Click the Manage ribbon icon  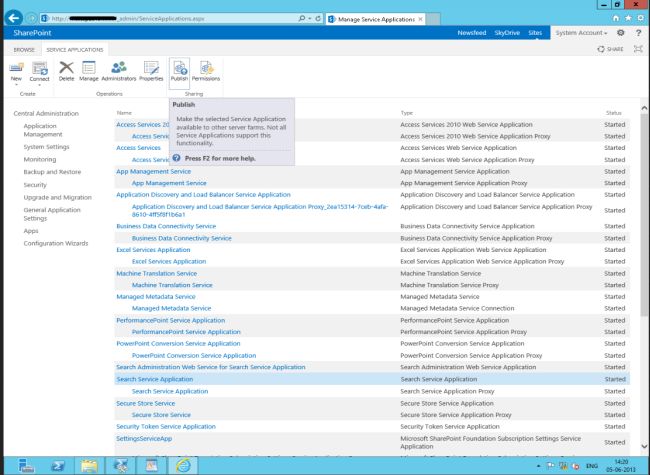coord(89,67)
